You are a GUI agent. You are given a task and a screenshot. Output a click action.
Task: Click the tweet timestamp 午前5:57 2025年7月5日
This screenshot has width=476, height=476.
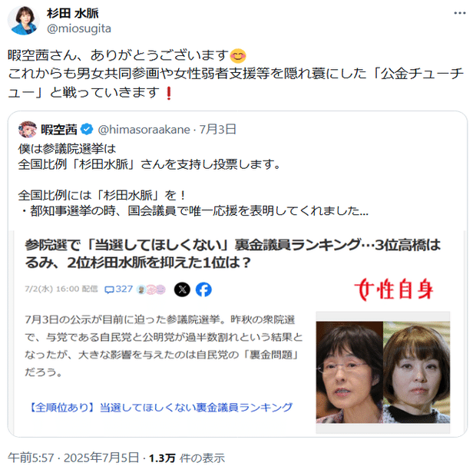coord(73,458)
